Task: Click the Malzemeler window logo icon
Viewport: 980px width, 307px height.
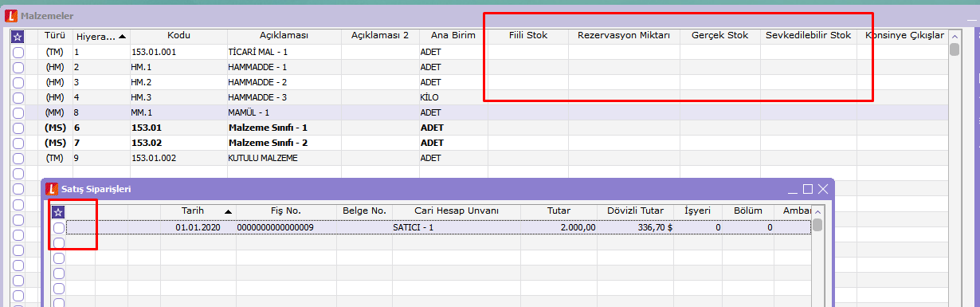Action: pos(10,14)
